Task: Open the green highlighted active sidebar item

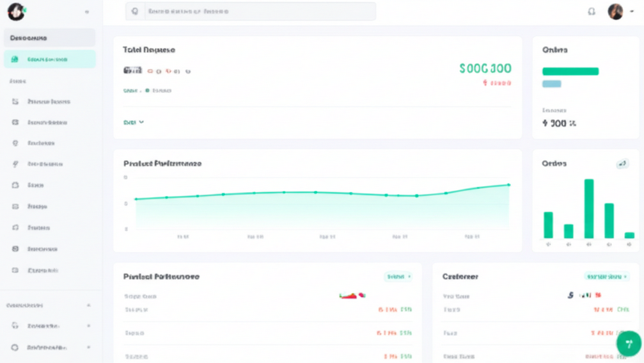Action: pos(50,59)
